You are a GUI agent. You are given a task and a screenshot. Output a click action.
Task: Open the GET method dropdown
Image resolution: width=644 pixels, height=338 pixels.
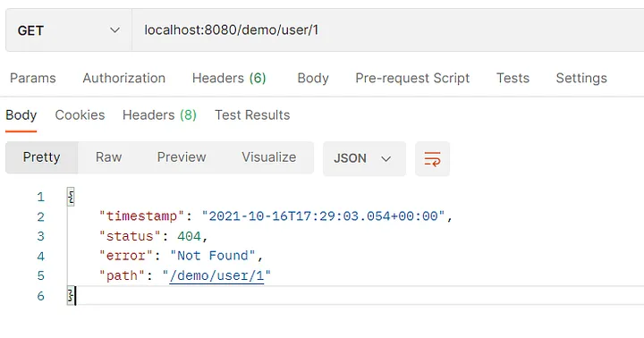69,30
